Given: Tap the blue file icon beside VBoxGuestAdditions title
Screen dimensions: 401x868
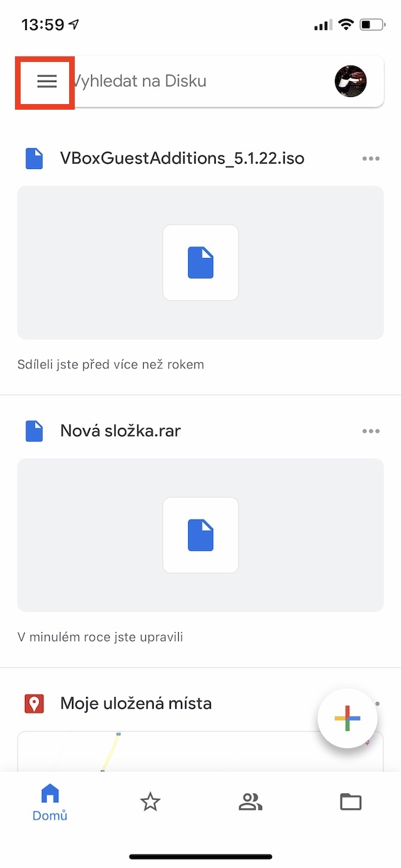Looking at the screenshot, I should 34,158.
